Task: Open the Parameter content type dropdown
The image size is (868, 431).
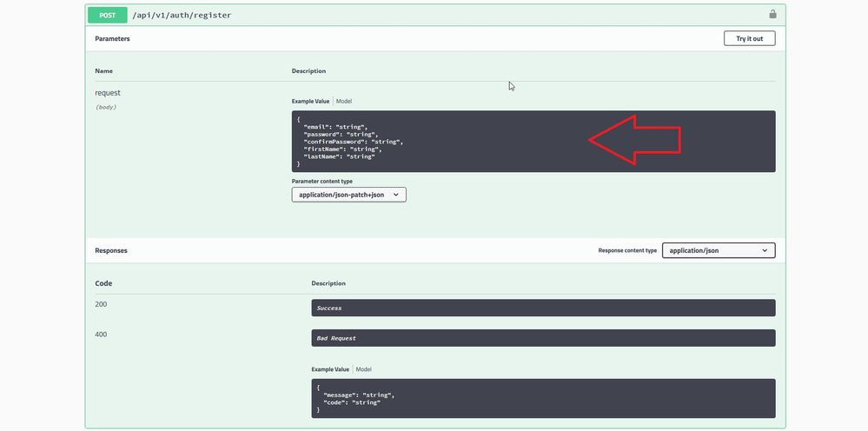Action: pyautogui.click(x=348, y=195)
